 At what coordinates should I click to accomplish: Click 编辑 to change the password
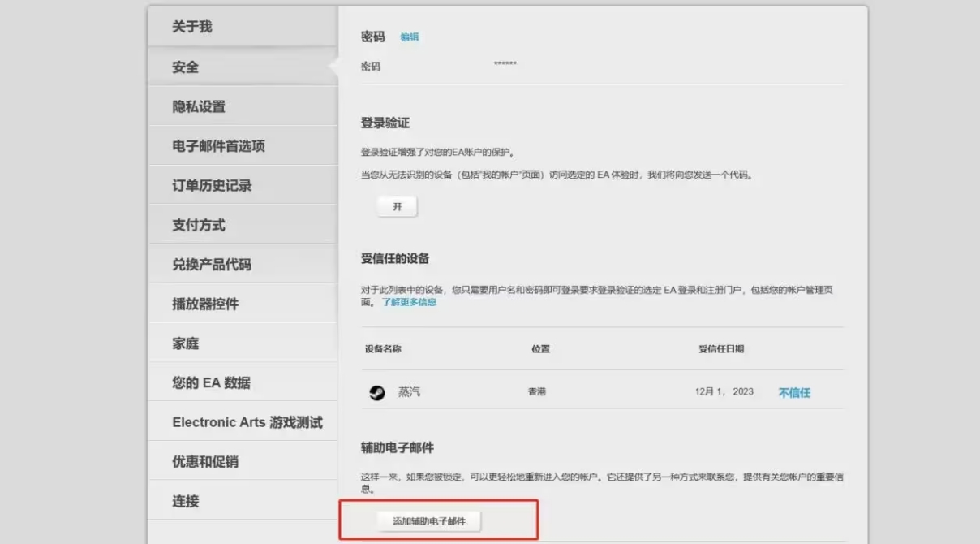409,36
